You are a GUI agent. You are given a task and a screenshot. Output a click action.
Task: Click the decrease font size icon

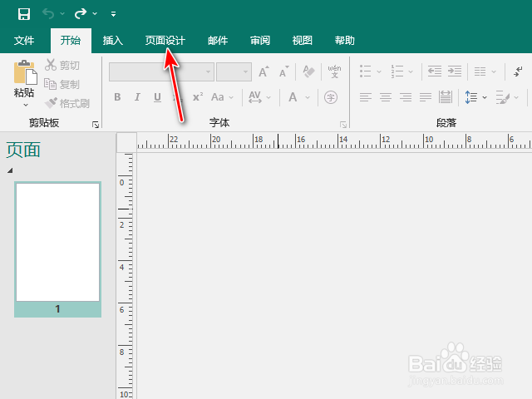283,71
